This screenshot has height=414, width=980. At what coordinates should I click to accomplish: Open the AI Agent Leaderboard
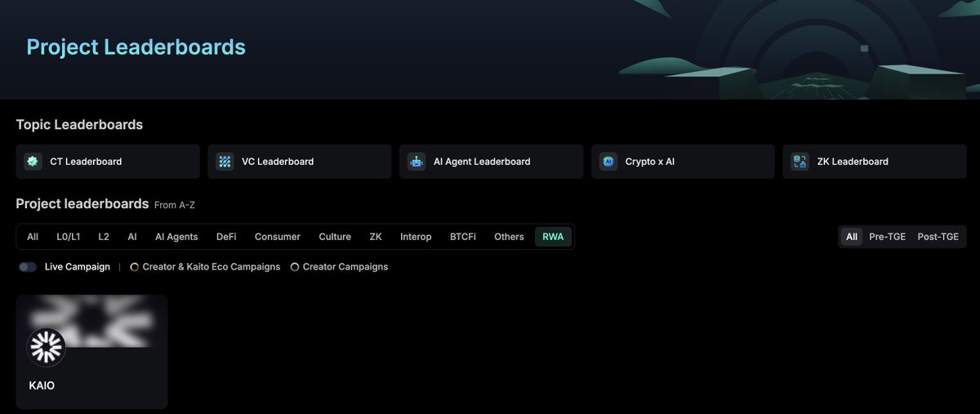coord(492,162)
